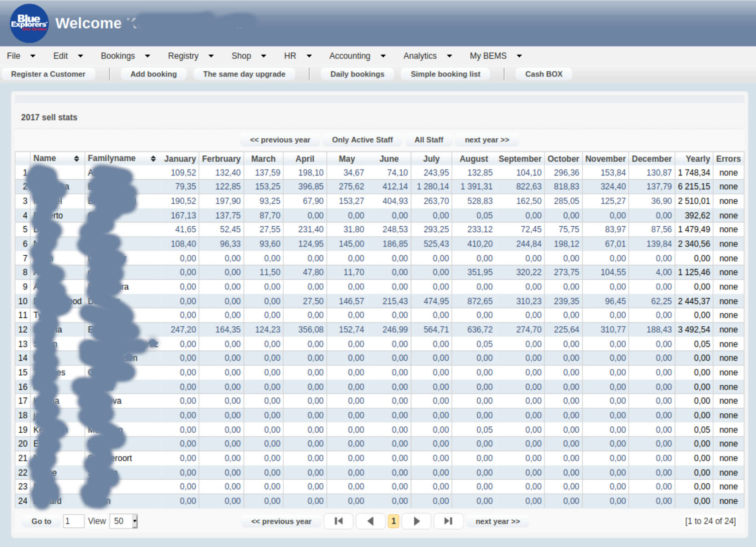Click the record count 1 to 24 of 24
This screenshot has height=547, width=756.
[710, 521]
